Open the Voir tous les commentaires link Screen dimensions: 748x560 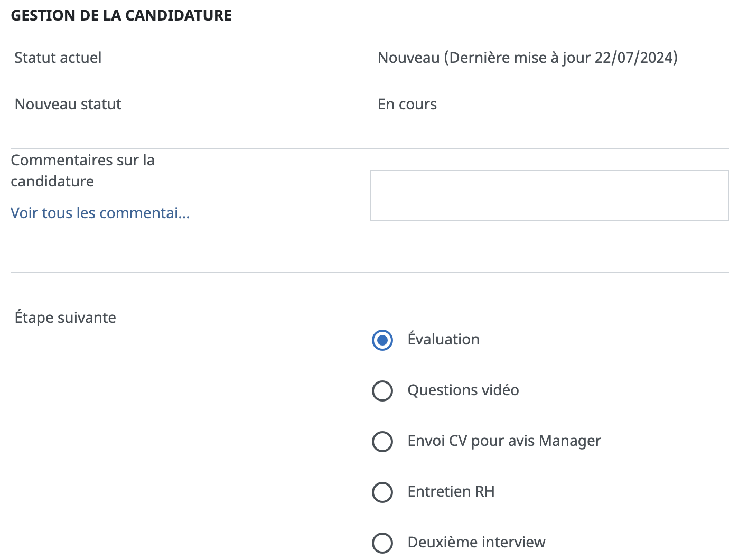click(x=100, y=213)
